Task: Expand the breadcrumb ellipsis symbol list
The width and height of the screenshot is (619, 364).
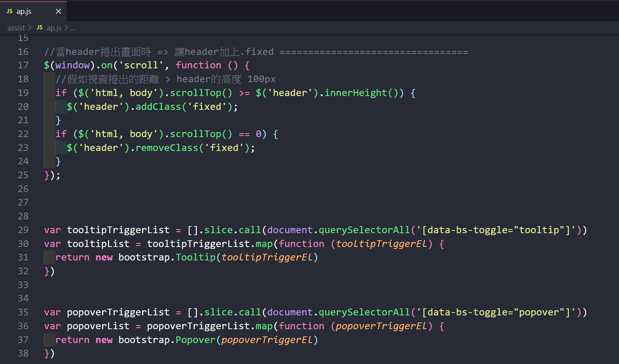Action: 73,28
